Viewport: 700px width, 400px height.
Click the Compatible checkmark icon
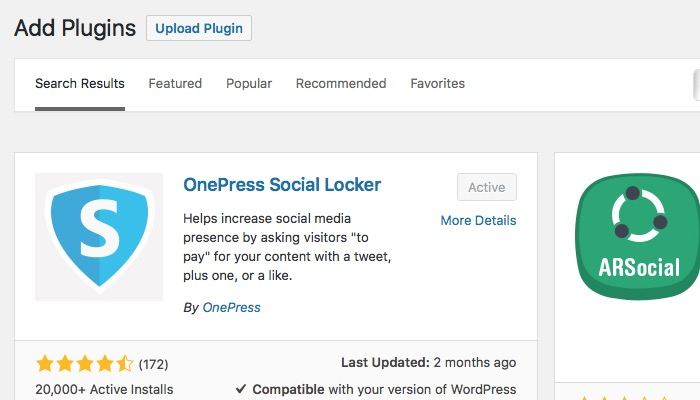pyautogui.click(x=241, y=389)
